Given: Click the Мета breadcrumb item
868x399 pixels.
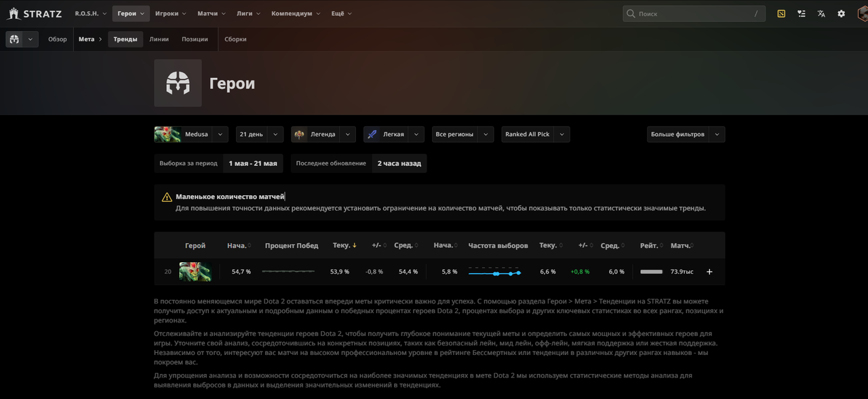Looking at the screenshot, I should coord(86,39).
